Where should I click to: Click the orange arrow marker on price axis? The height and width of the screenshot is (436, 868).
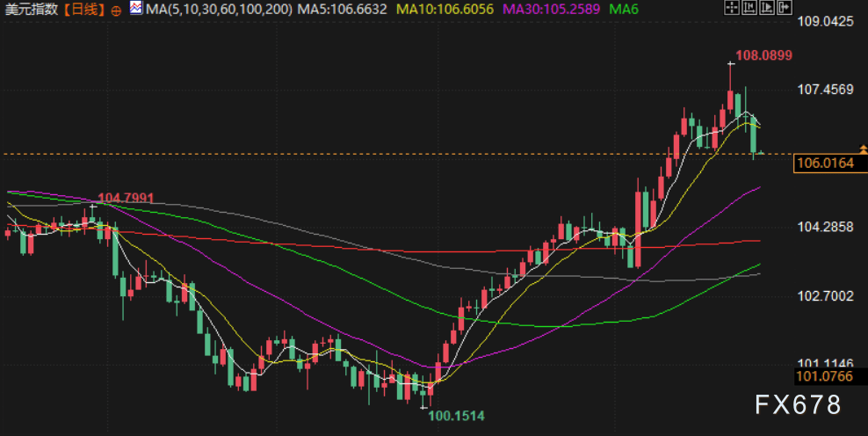[x=864, y=149]
